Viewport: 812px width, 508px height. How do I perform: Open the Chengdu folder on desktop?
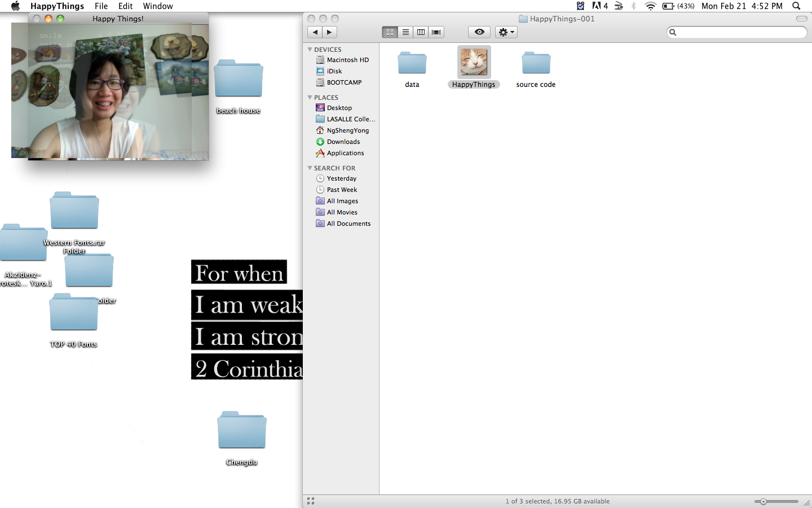(241, 431)
